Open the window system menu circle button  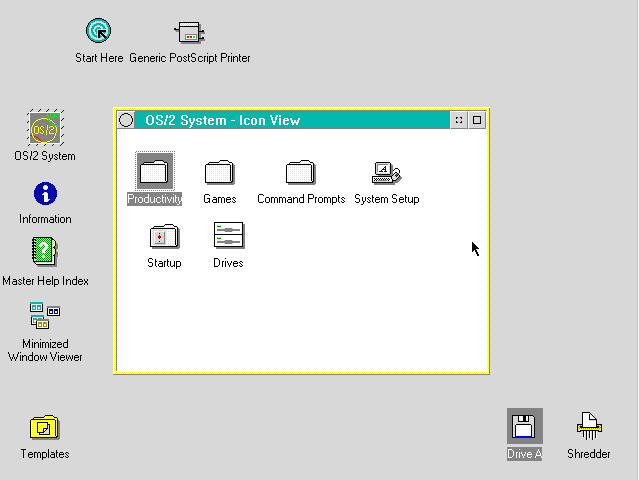click(x=126, y=120)
